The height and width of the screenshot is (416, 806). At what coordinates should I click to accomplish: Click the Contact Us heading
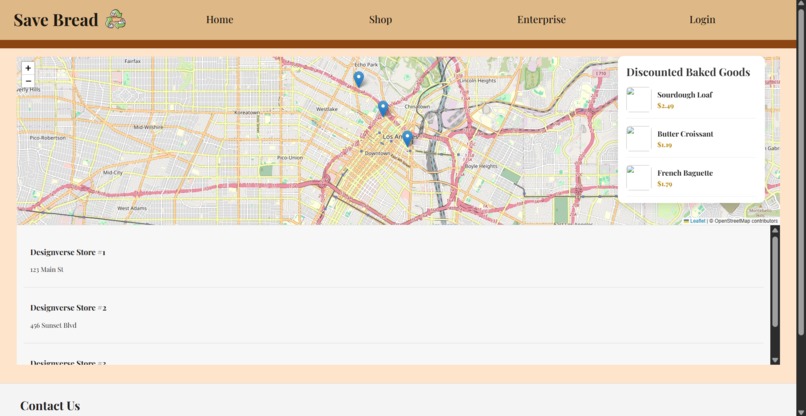(50, 406)
